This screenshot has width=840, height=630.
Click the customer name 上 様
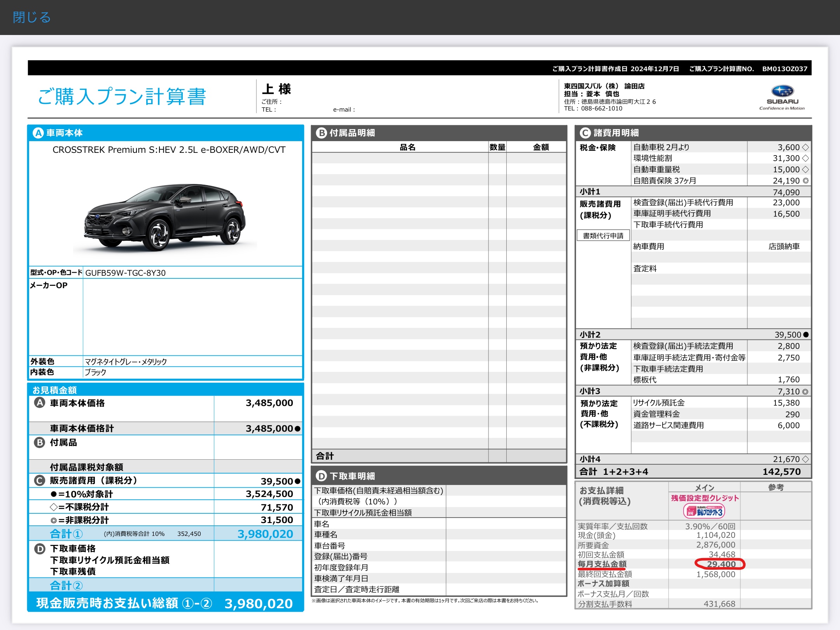[x=276, y=89]
